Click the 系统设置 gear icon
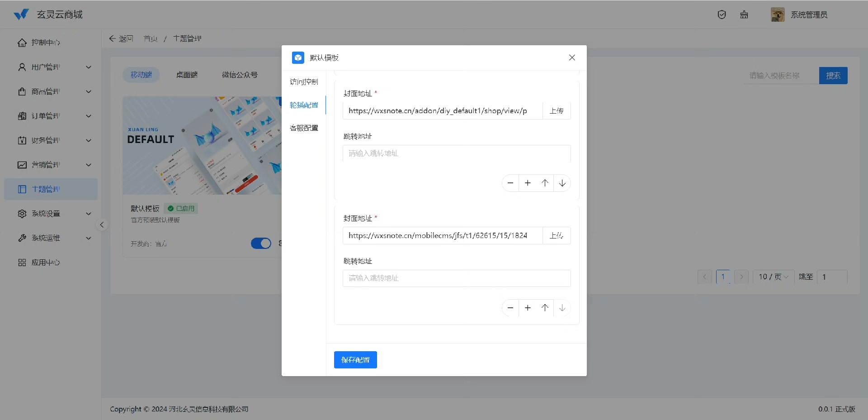The height and width of the screenshot is (420, 868). 22,214
